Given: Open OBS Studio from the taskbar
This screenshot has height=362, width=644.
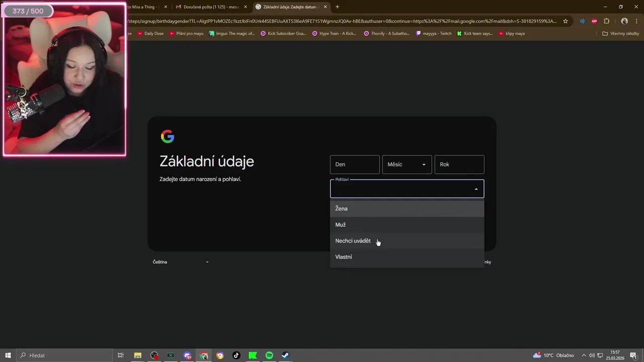Looking at the screenshot, I should tap(154, 355).
